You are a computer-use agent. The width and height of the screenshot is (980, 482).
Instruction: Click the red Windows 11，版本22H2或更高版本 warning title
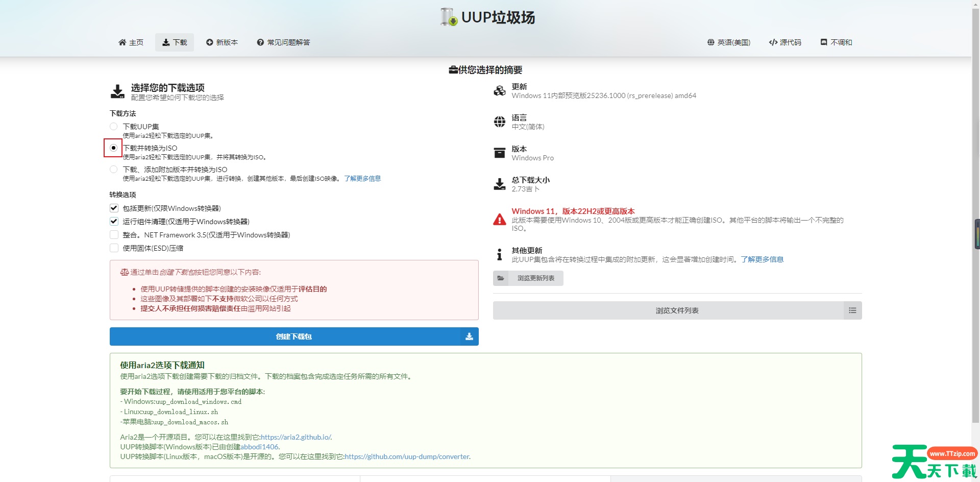point(573,211)
